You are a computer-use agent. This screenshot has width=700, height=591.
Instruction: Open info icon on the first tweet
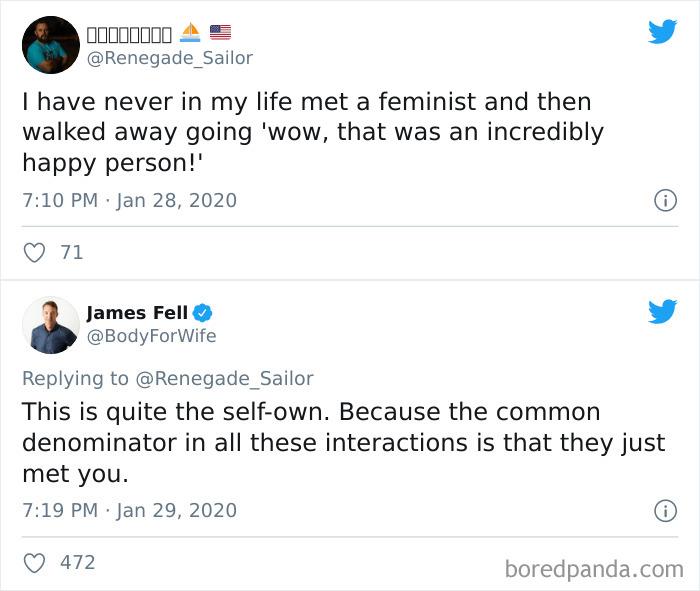664,200
